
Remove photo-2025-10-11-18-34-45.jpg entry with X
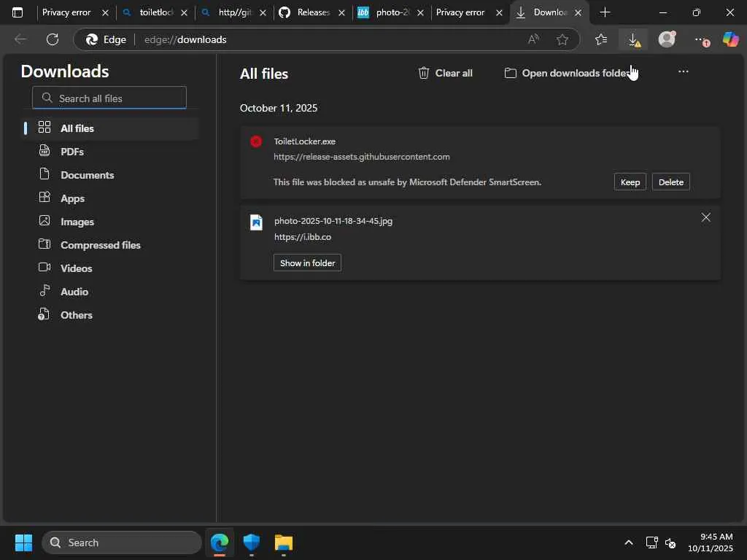[705, 217]
